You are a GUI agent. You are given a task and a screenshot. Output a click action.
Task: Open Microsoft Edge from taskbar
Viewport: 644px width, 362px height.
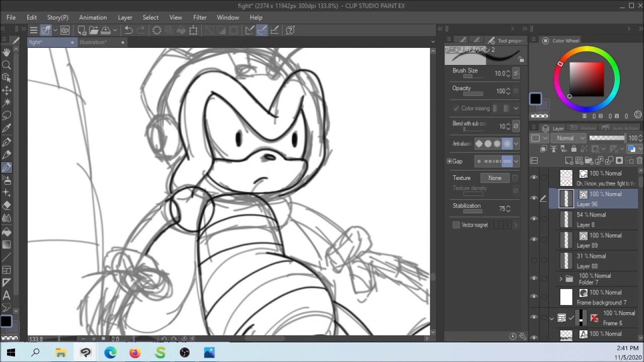(x=110, y=353)
